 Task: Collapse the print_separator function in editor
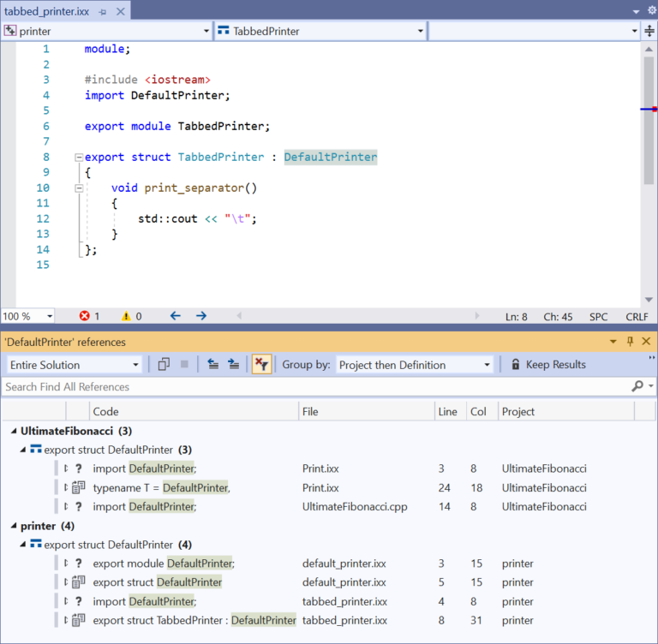pyautogui.click(x=79, y=188)
